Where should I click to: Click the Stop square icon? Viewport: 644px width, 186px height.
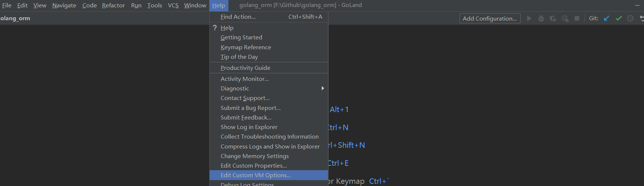577,18
